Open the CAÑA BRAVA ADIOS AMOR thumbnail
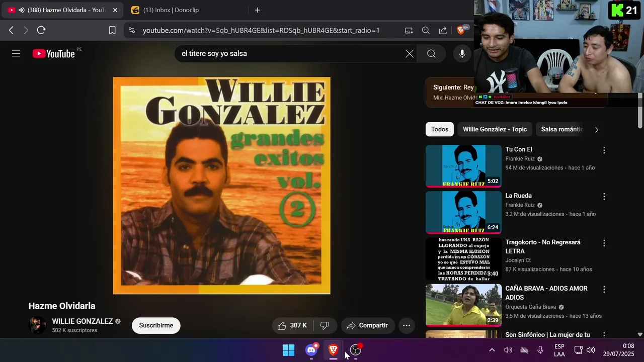Viewport: 644px width, 362px height. 463,305
